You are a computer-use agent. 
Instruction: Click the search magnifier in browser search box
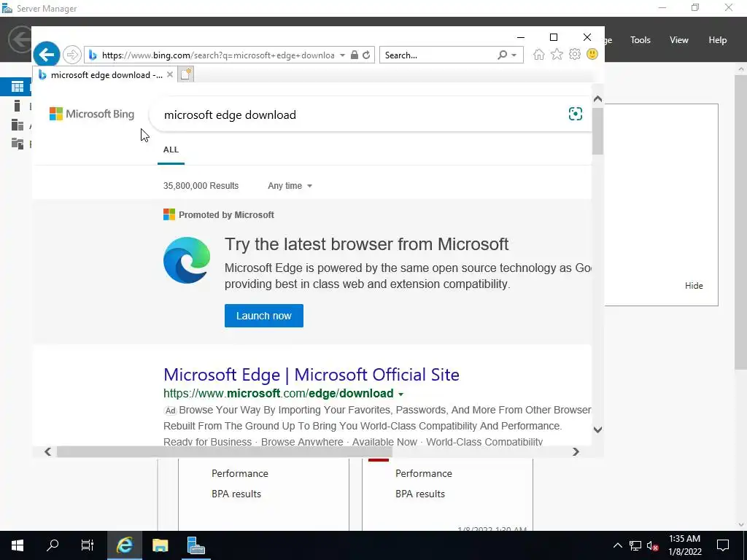[x=502, y=55]
